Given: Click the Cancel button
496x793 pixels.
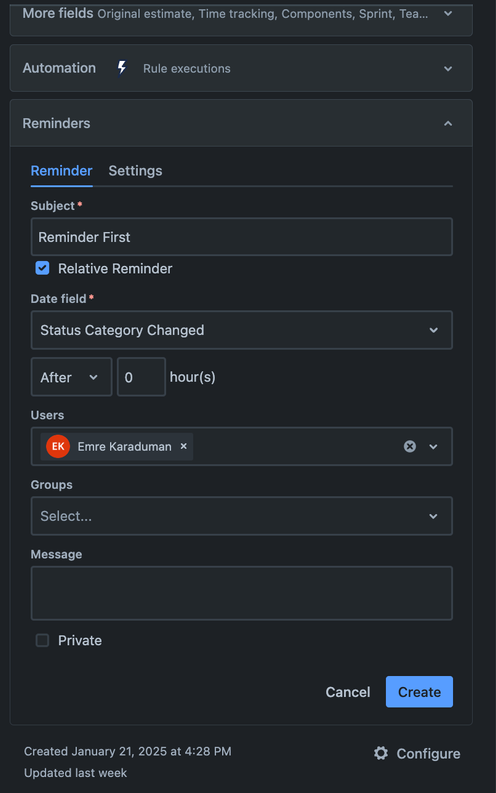Looking at the screenshot, I should point(348,691).
